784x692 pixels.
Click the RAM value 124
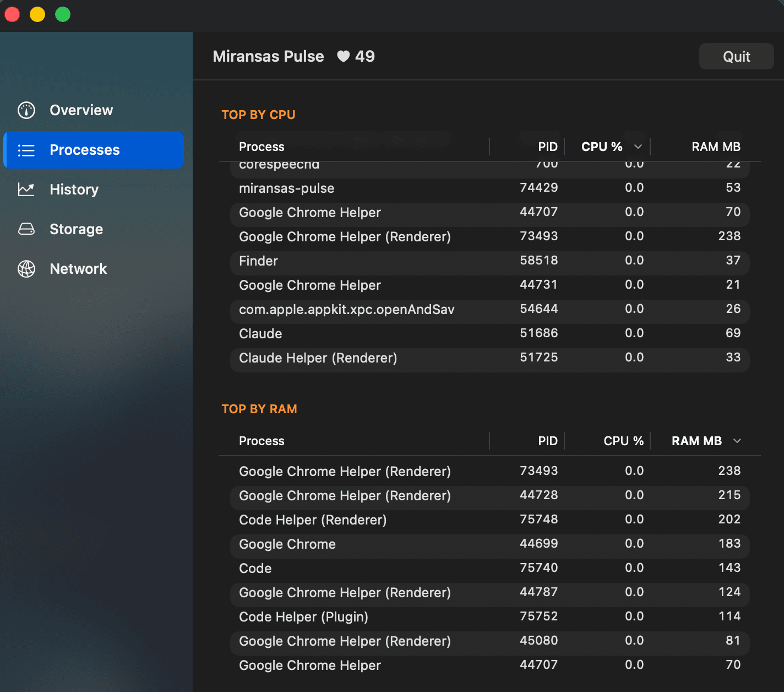click(729, 592)
